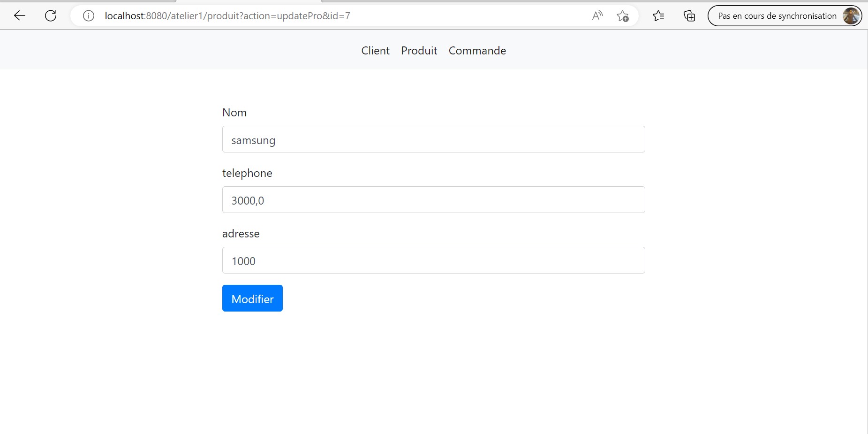Image resolution: width=868 pixels, height=434 pixels.
Task: Click the Nom label above the input
Action: tap(234, 112)
